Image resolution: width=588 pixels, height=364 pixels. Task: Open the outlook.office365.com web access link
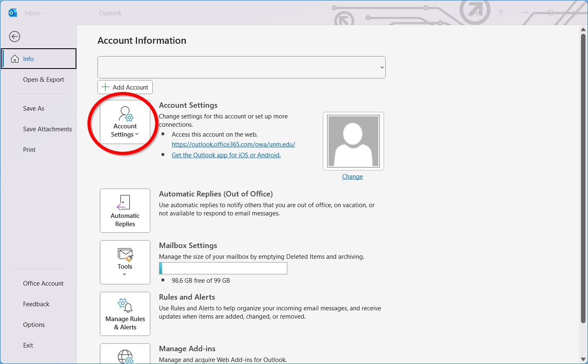[x=233, y=144]
